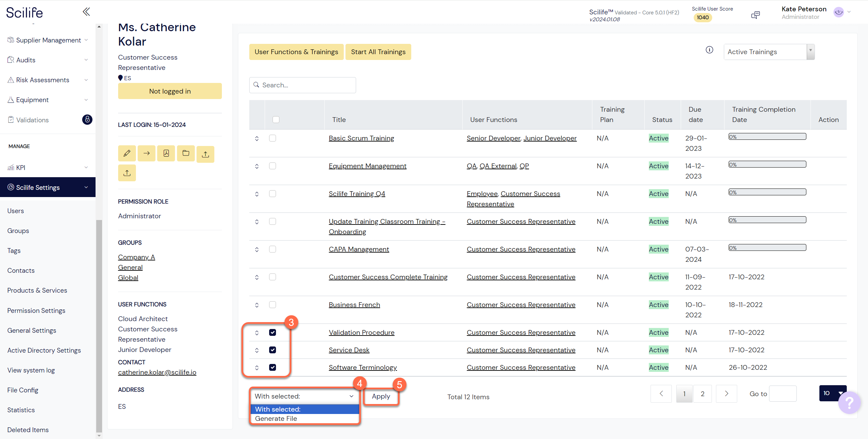The width and height of the screenshot is (868, 439).
Task: Check the Basic Scrum Training checkbox
Action: (273, 138)
